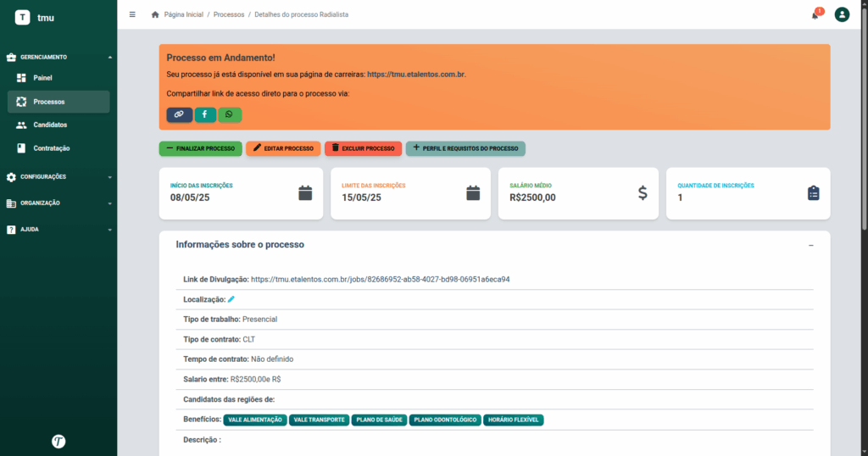Click Excluir Processo button
Image resolution: width=868 pixels, height=456 pixels.
click(x=363, y=148)
